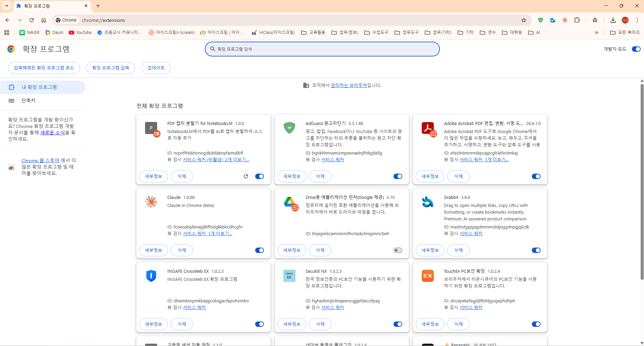This screenshot has height=346, width=644.
Task: Click the reload icon on PDF 챕터 분할기 card
Action: (x=246, y=176)
